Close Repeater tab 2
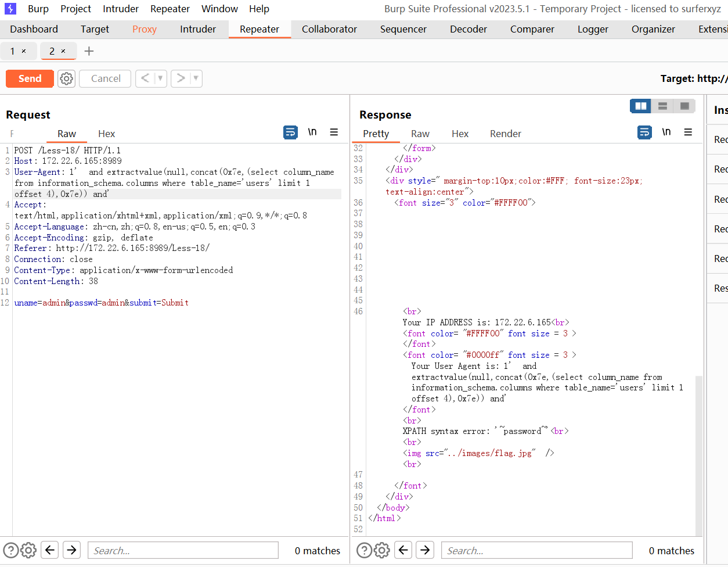 tap(63, 51)
